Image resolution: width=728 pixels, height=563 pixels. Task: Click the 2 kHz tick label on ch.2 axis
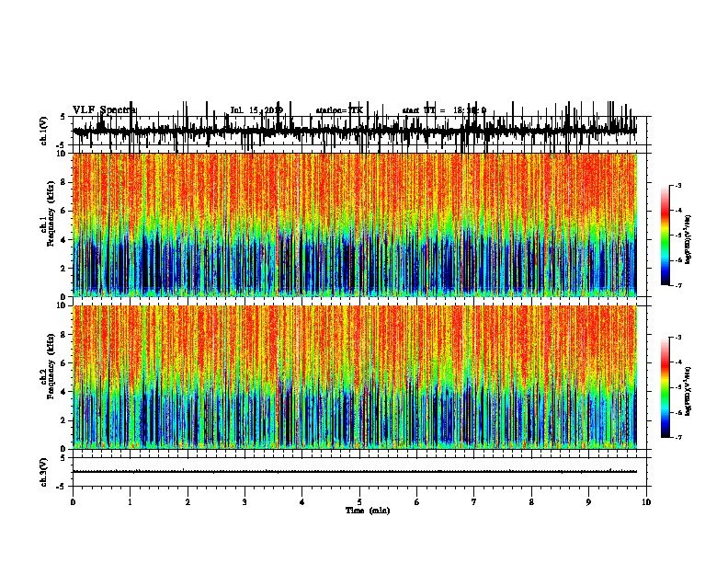tap(63, 420)
